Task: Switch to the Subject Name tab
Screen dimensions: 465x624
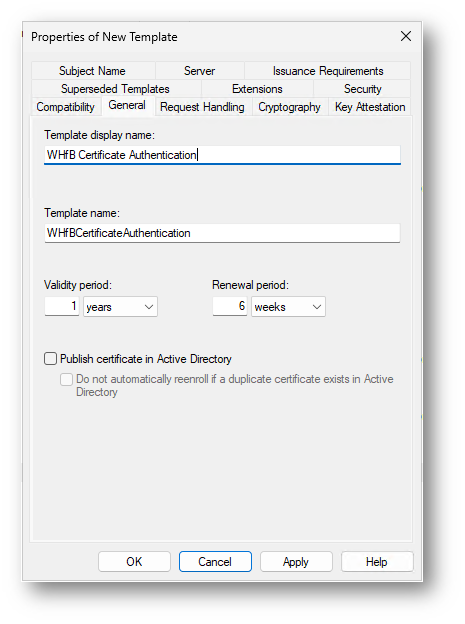Action: point(92,71)
